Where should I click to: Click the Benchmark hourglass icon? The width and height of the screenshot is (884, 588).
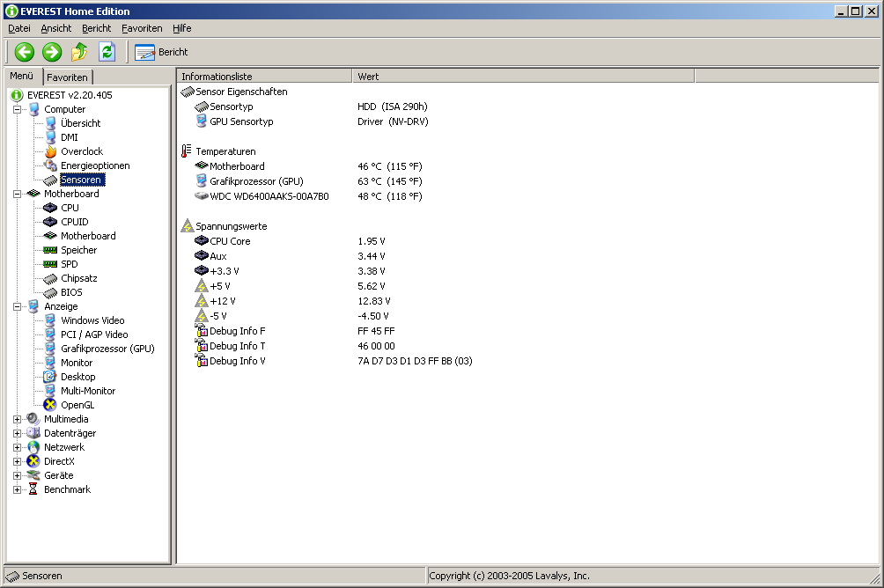click(x=33, y=489)
